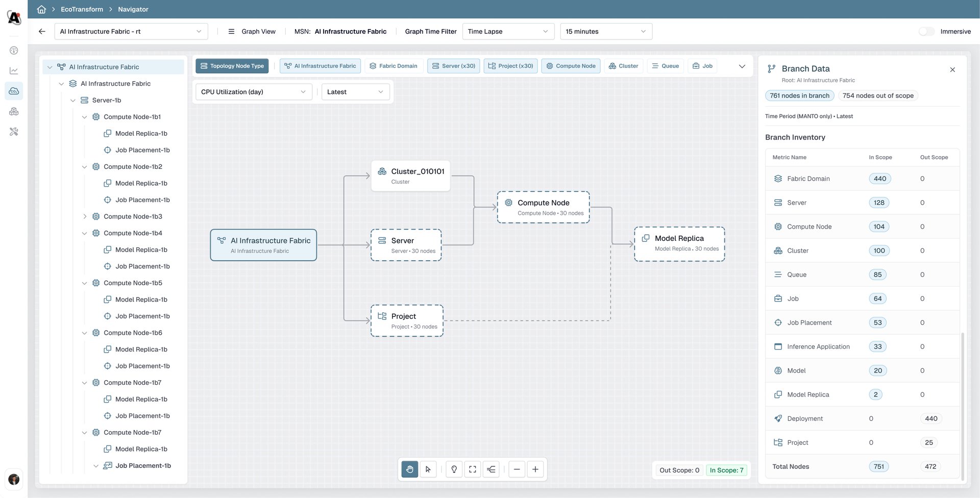Image resolution: width=980 pixels, height=498 pixels.
Task: Click Navigator in the breadcrumb
Action: [133, 9]
